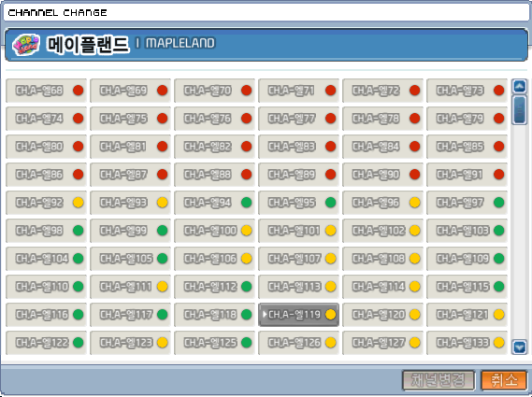Switch to channel CH.A-엘113
532x397 pixels.
tap(298, 287)
